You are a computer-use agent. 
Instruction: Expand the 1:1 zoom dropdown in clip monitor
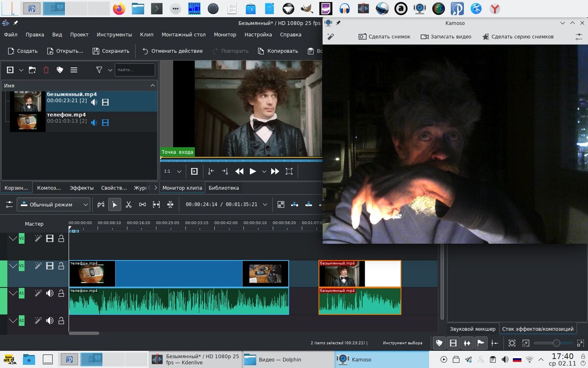coord(179,171)
